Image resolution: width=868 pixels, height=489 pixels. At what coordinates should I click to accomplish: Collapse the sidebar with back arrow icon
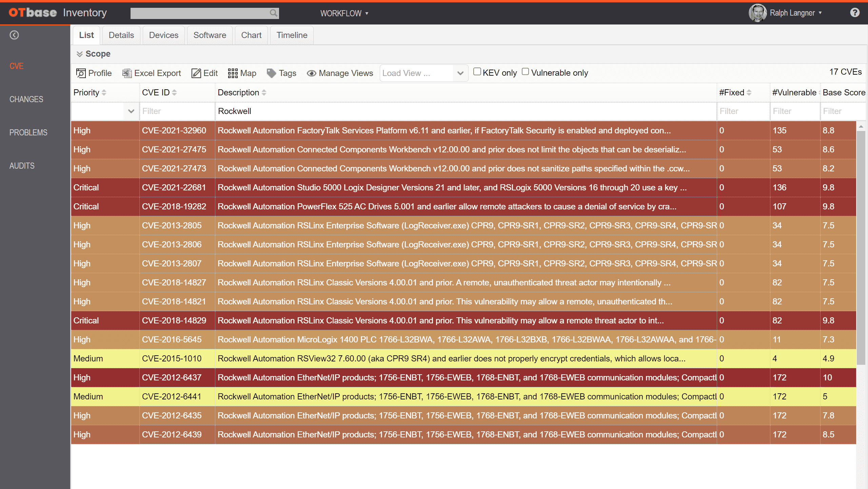[14, 35]
